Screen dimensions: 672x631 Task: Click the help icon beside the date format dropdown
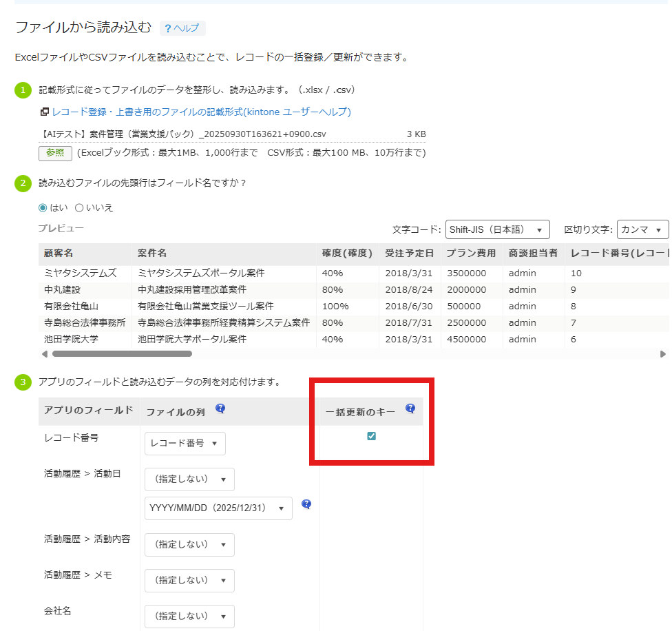click(x=306, y=504)
